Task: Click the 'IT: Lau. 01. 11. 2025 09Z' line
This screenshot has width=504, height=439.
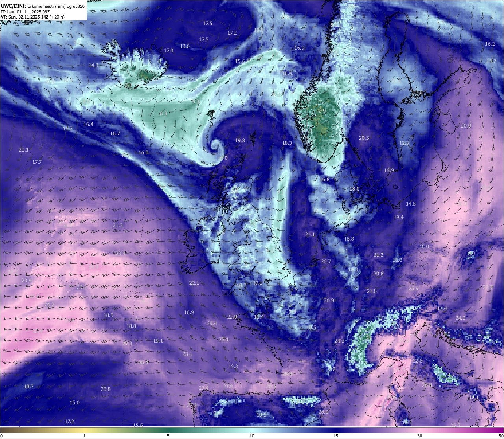Action: coord(25,12)
